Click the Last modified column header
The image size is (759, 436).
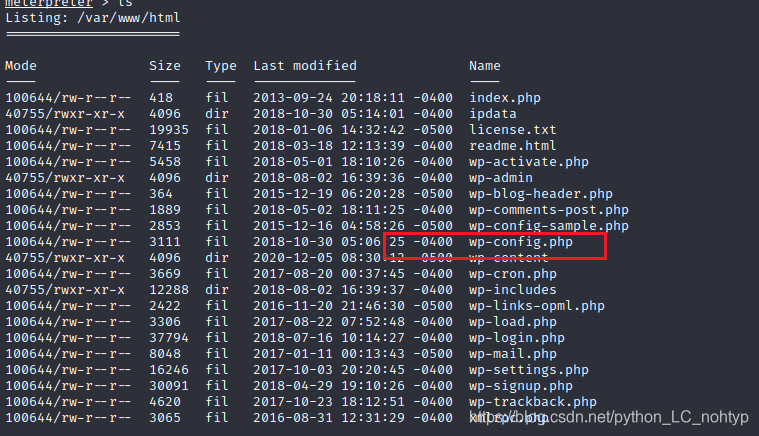305,66
